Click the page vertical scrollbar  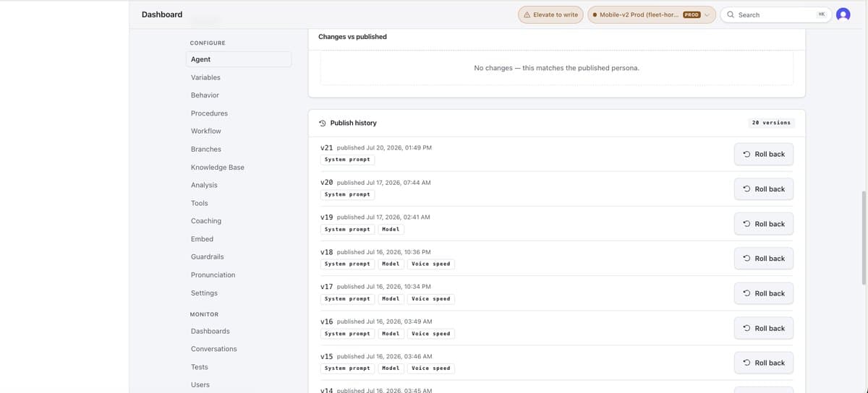pyautogui.click(x=864, y=238)
